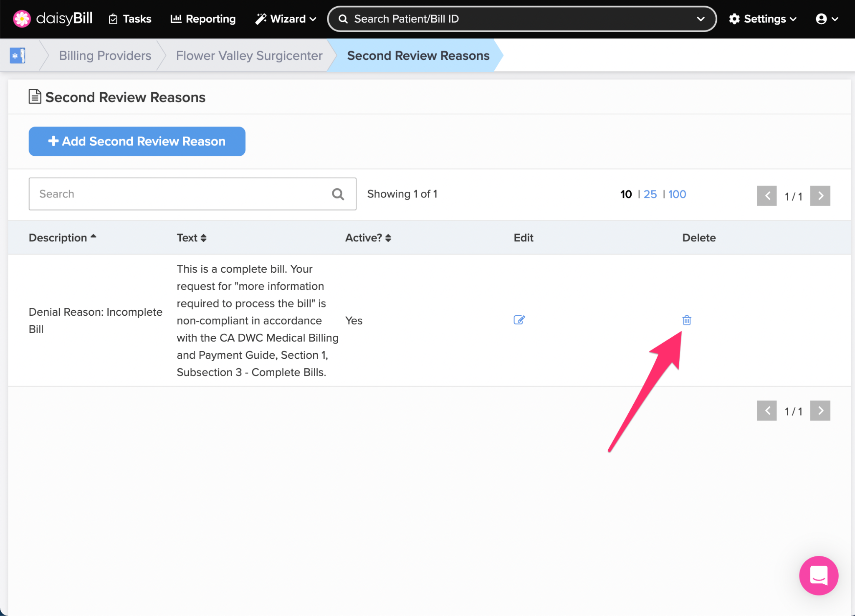The height and width of the screenshot is (616, 855).
Task: Click the home breadcrumb icon
Action: coord(18,56)
